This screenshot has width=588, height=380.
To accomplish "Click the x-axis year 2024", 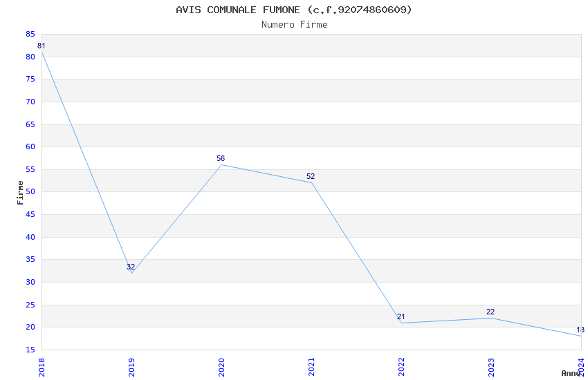I will coord(581,368).
